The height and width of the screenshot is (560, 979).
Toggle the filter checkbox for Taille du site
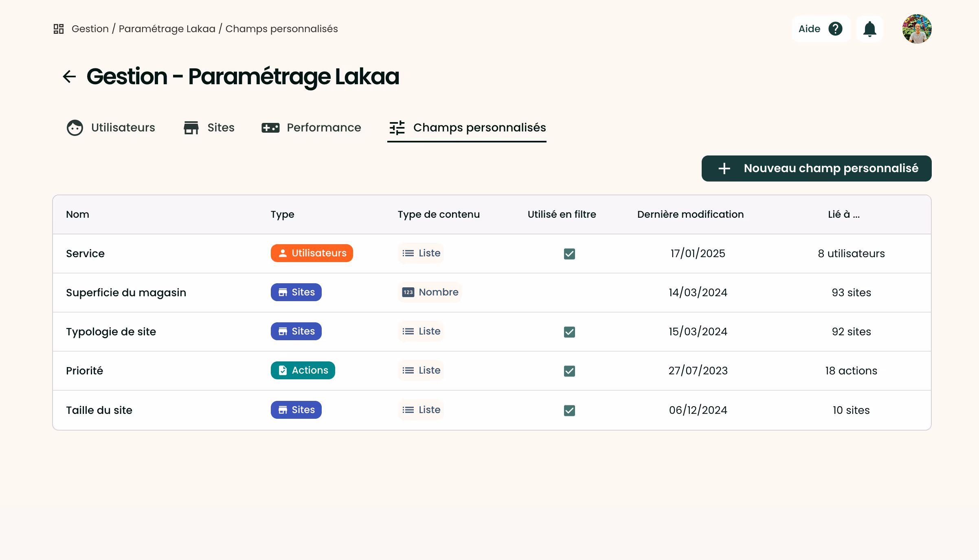pyautogui.click(x=569, y=411)
